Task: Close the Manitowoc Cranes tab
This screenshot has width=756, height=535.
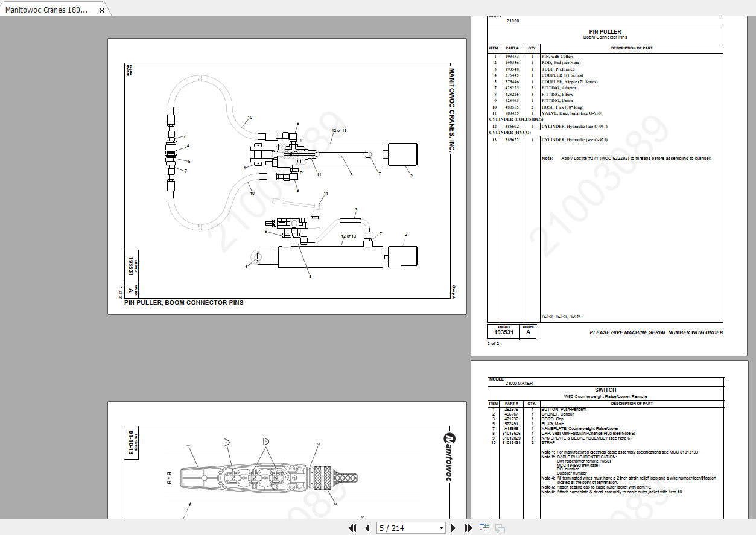Action: point(102,10)
